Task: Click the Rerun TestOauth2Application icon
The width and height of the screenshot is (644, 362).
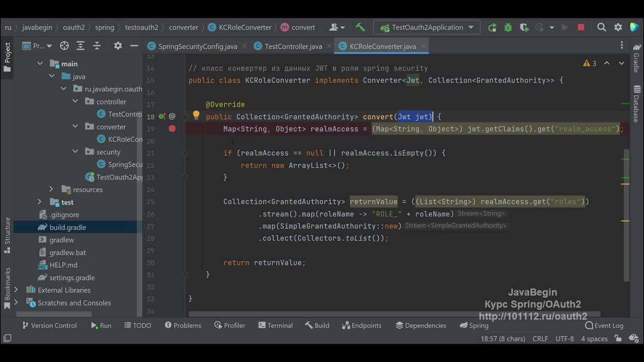Action: (x=492, y=27)
